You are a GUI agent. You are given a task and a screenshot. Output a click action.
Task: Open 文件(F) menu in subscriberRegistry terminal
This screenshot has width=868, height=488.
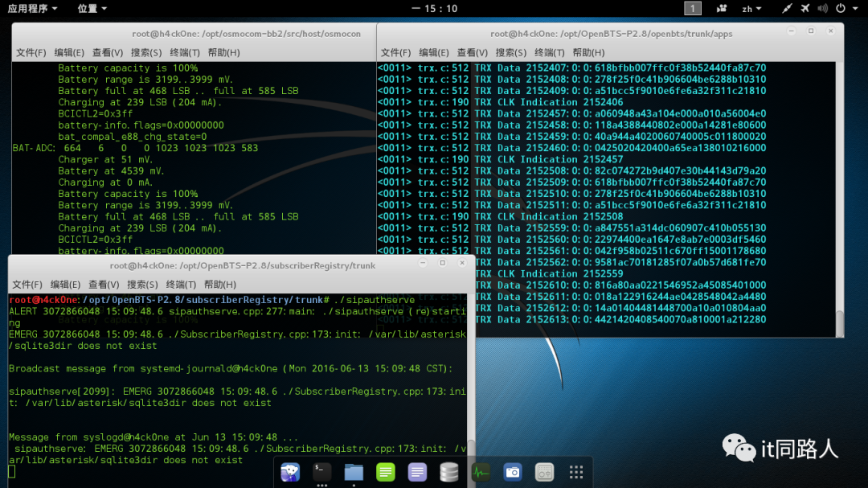(x=27, y=285)
